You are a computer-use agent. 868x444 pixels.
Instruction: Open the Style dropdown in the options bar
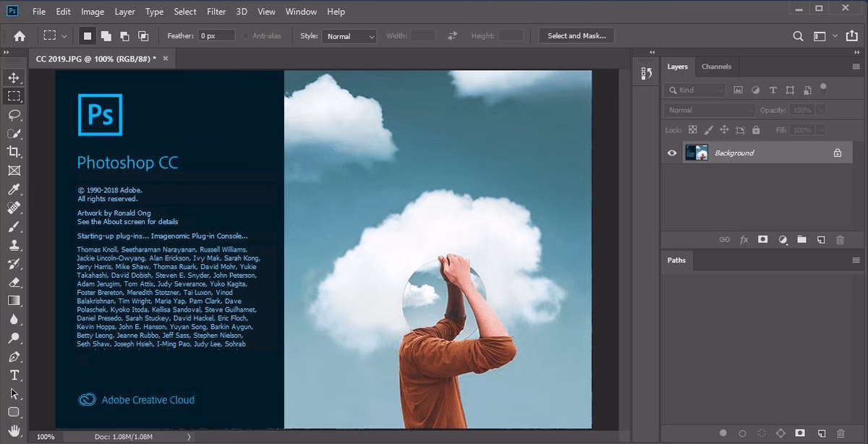coord(349,35)
